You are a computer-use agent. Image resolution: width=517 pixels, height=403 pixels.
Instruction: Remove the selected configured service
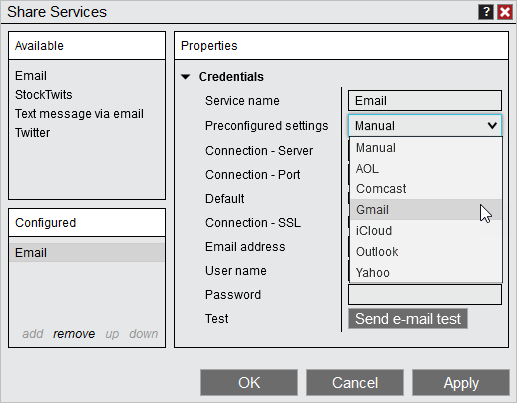[74, 334]
